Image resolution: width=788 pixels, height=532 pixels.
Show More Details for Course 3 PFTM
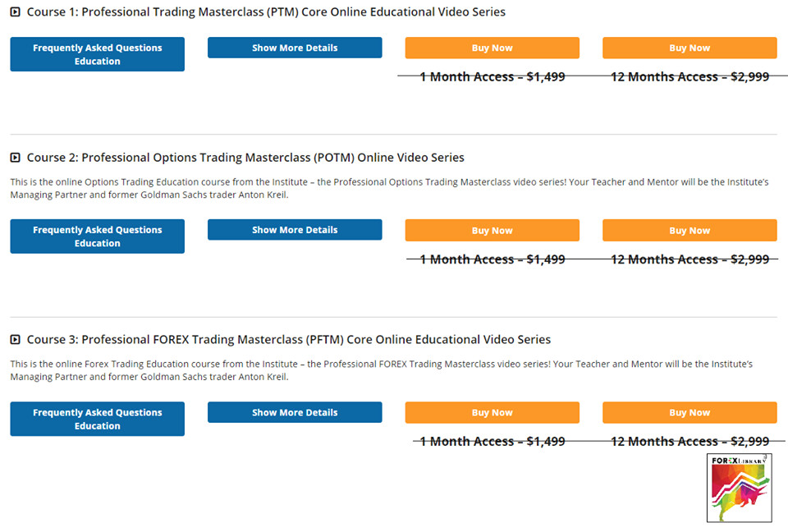point(295,412)
